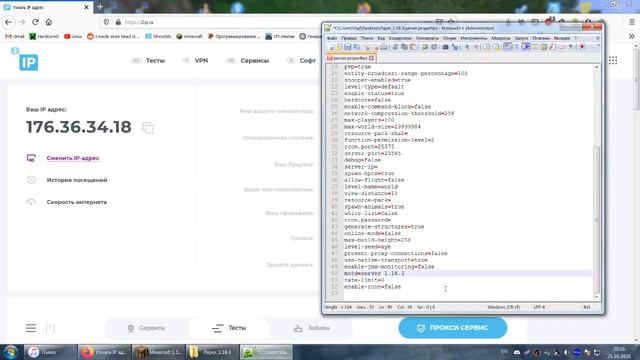Click the Print icon in Notepad++ toolbar
The width and height of the screenshot is (640, 360).
click(x=384, y=47)
